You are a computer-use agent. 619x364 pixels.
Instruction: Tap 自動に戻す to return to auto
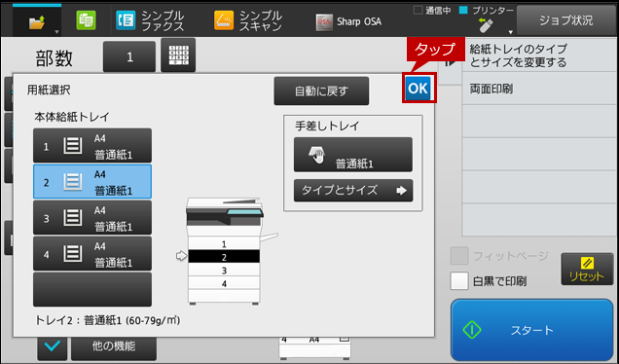pyautogui.click(x=321, y=91)
